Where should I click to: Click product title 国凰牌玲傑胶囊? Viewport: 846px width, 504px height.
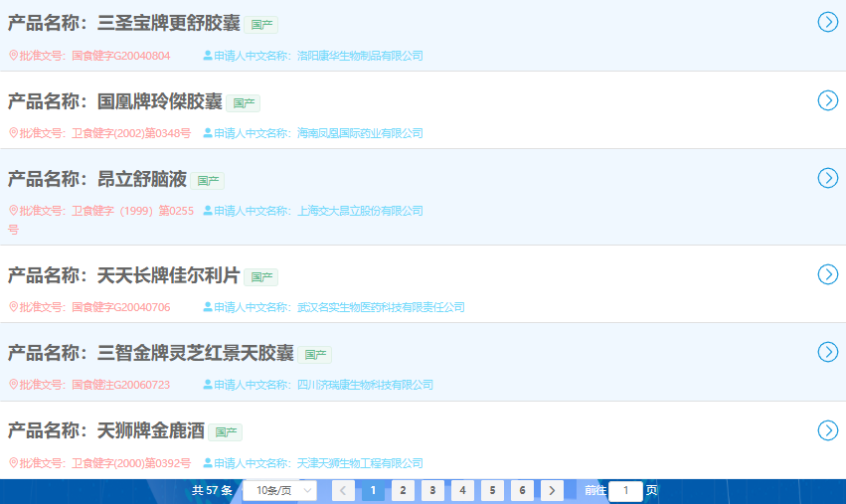tap(160, 101)
